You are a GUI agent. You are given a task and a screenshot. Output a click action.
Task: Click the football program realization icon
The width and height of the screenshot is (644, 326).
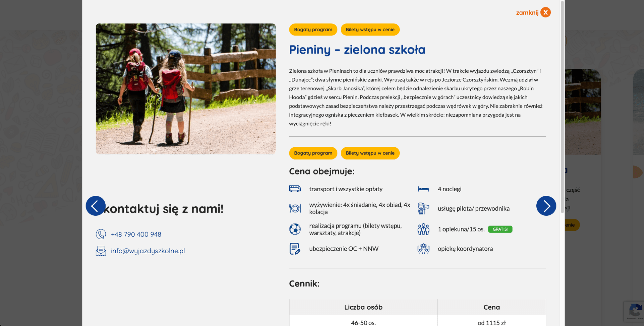coord(295,229)
